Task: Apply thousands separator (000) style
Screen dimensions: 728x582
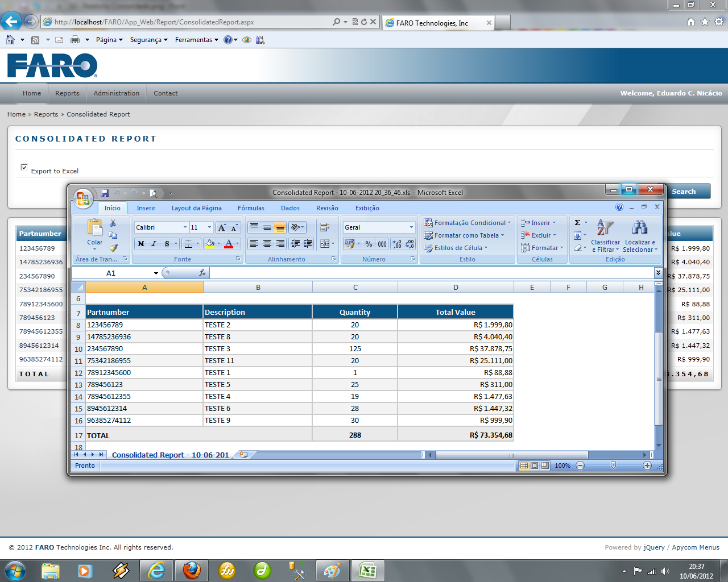Action: 382,244
